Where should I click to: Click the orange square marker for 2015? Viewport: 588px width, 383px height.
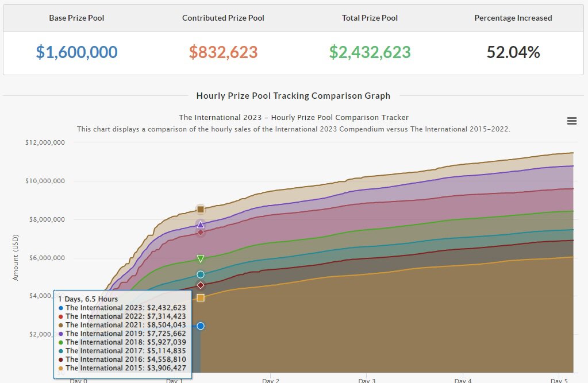point(201,297)
